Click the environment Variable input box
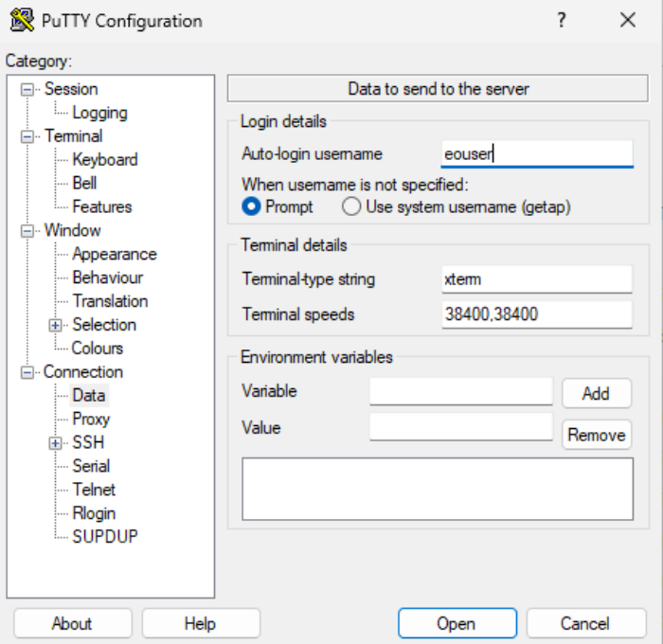 (460, 392)
